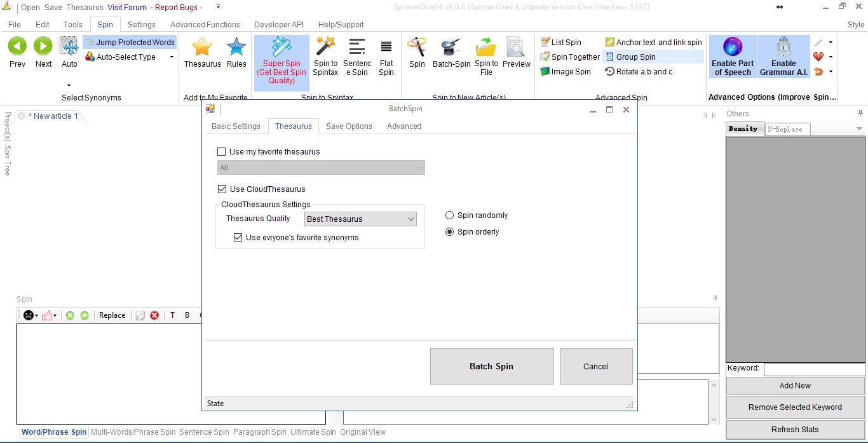The height and width of the screenshot is (443, 868).
Task: Click the Refresh Stats button
Action: [795, 430]
